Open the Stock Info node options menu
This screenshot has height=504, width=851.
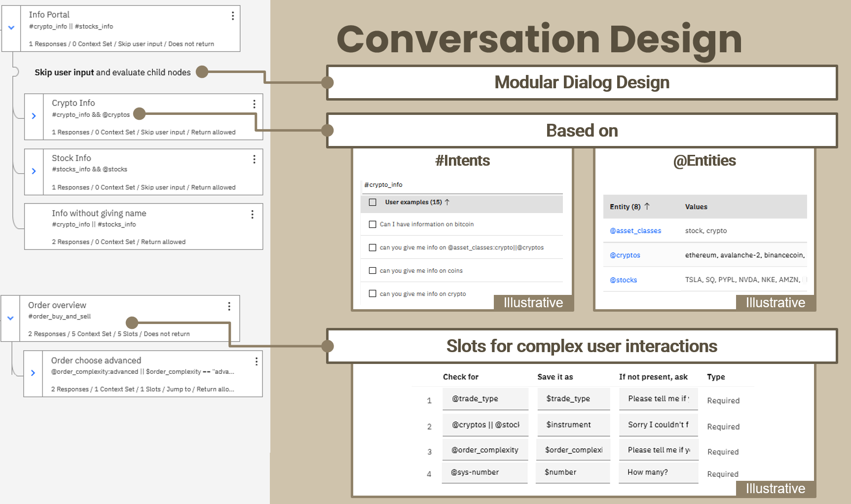point(254,159)
